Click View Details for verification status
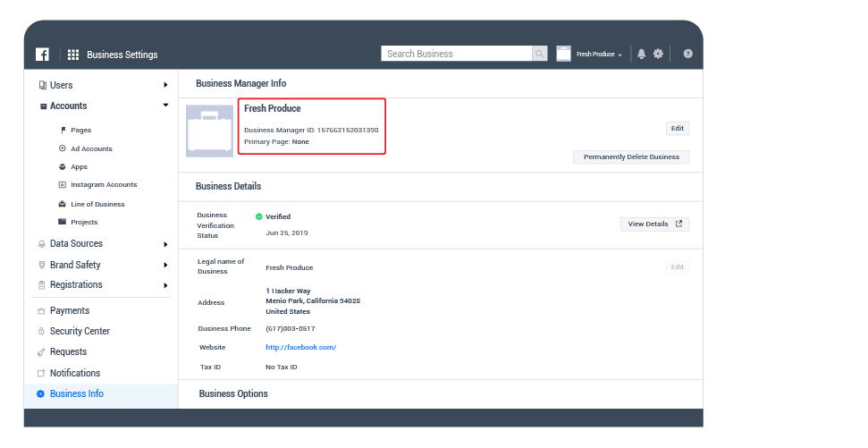Image resolution: width=868 pixels, height=448 pixels. pyautogui.click(x=654, y=224)
